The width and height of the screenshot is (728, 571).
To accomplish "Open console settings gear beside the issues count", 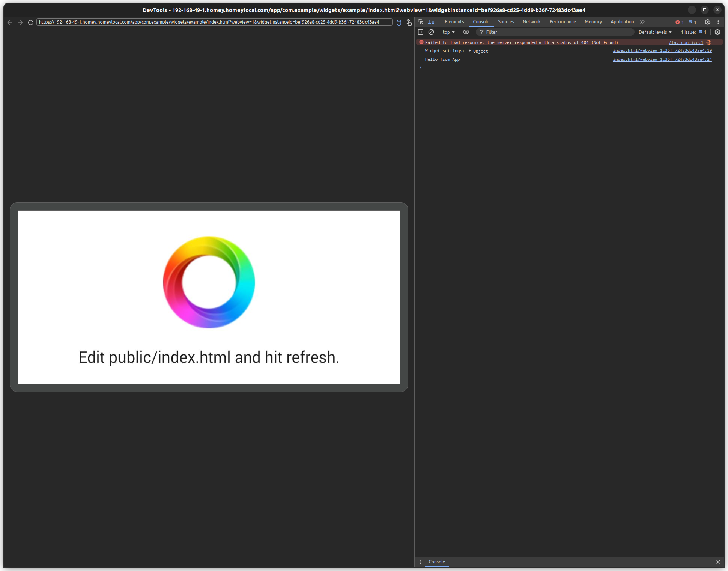I will click(717, 32).
